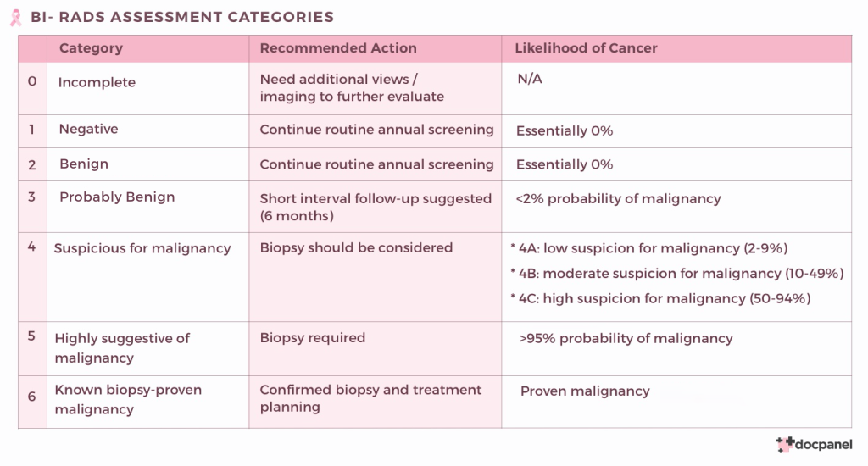Screen dimensions: 868x466
Task: Click the docpanel logo icon
Action: pyautogui.click(x=785, y=445)
